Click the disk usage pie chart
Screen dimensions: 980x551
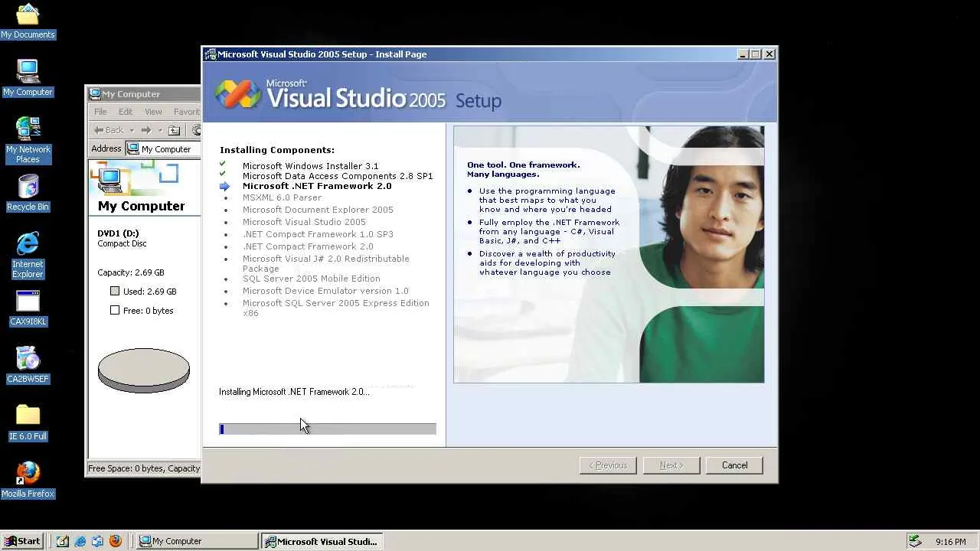144,370
